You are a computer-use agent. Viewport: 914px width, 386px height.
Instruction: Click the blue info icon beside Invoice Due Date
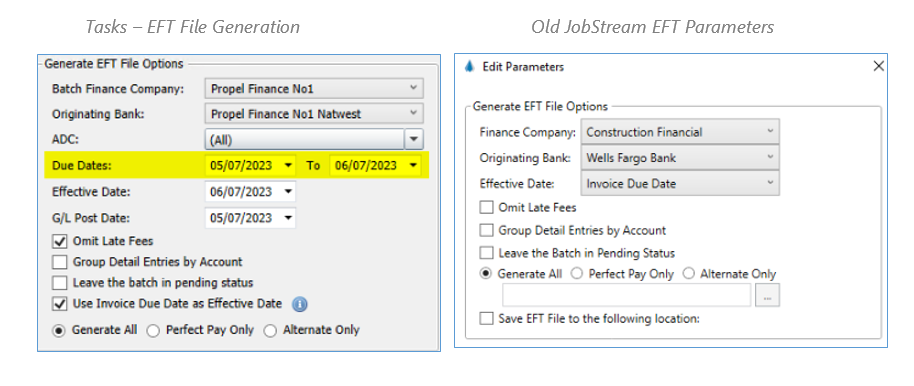(x=299, y=304)
